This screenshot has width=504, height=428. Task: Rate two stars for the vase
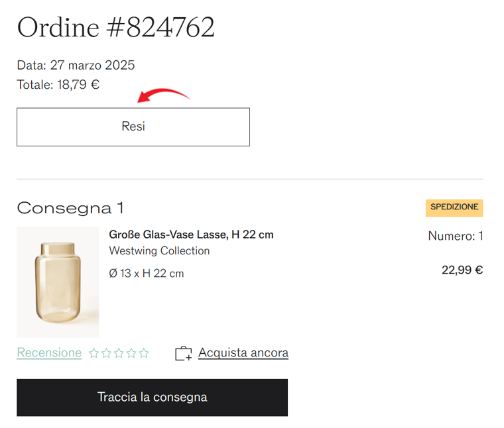[106, 354]
